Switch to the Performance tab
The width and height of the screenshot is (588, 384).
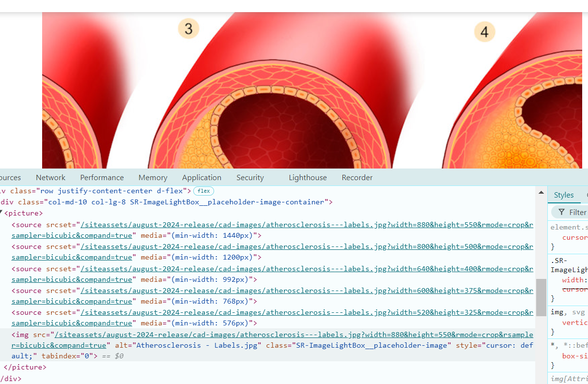102,178
